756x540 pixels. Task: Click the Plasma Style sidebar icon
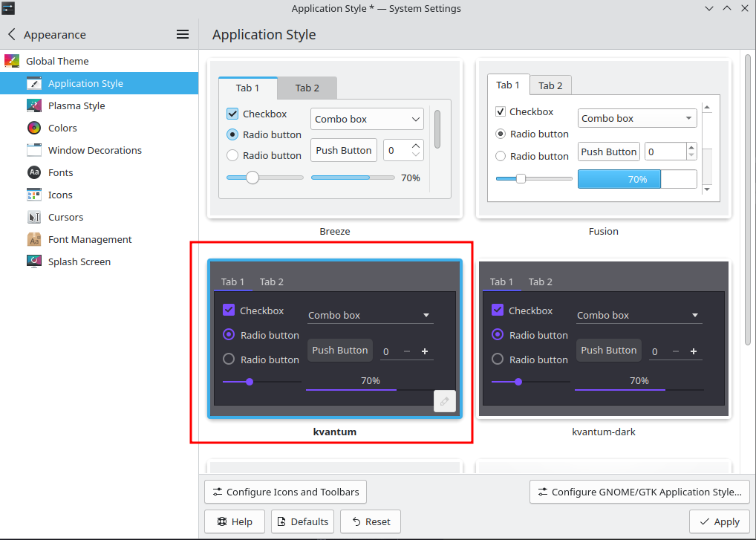[x=33, y=105]
